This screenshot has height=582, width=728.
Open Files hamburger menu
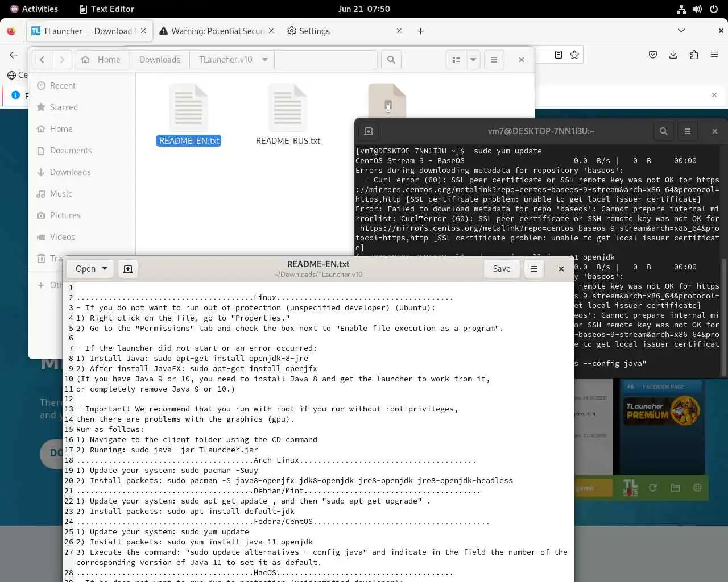pos(494,59)
